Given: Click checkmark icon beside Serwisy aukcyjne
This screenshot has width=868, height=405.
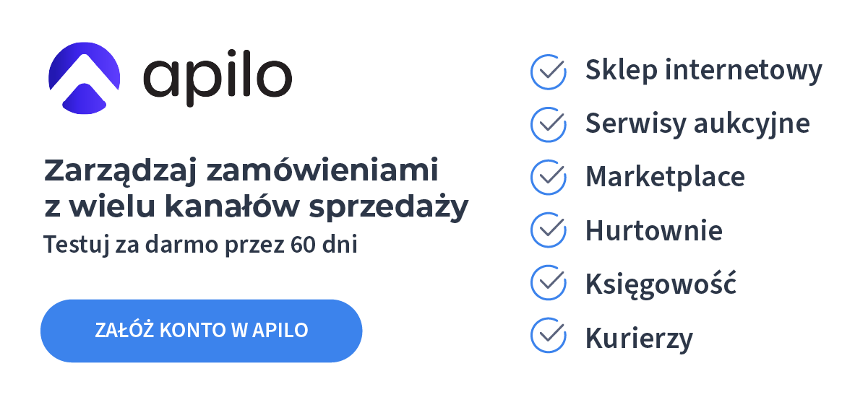Looking at the screenshot, I should click(549, 124).
